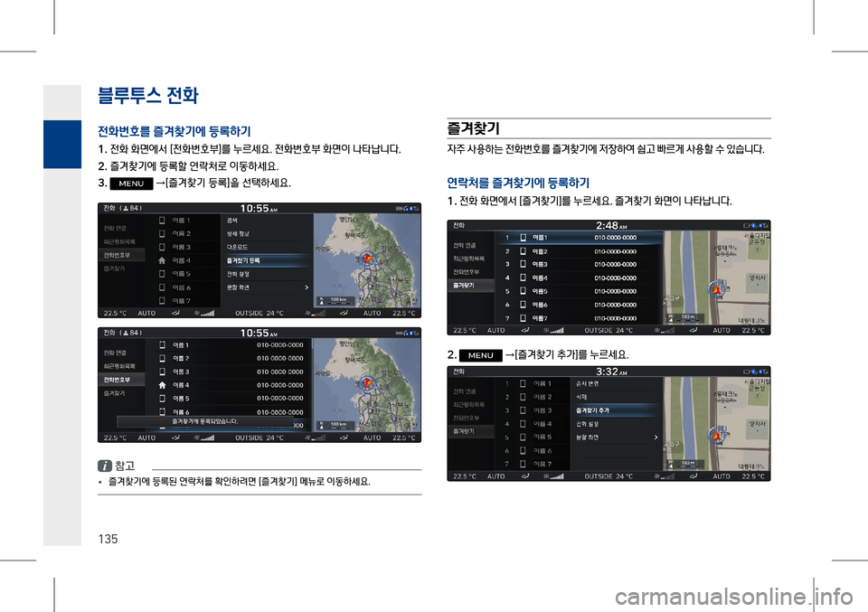Tap the vehicle position arrow on the 2:48 map

tap(716, 289)
